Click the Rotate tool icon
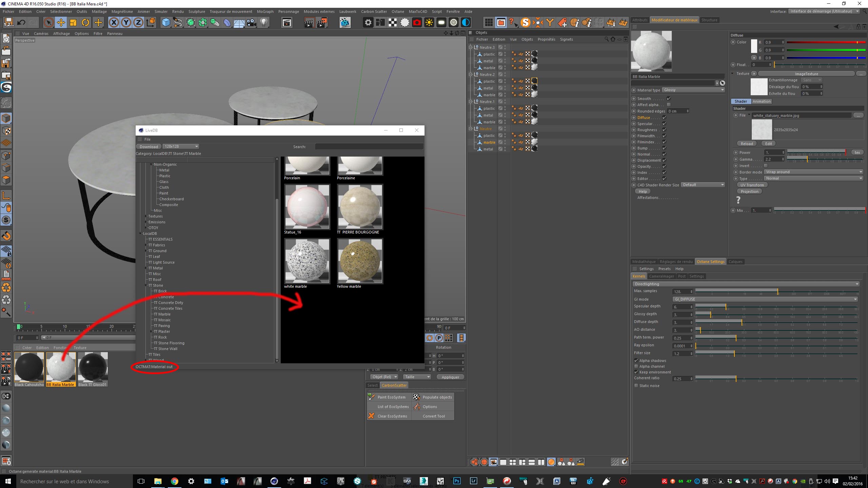This screenshot has height=488, width=868. pos(86,23)
